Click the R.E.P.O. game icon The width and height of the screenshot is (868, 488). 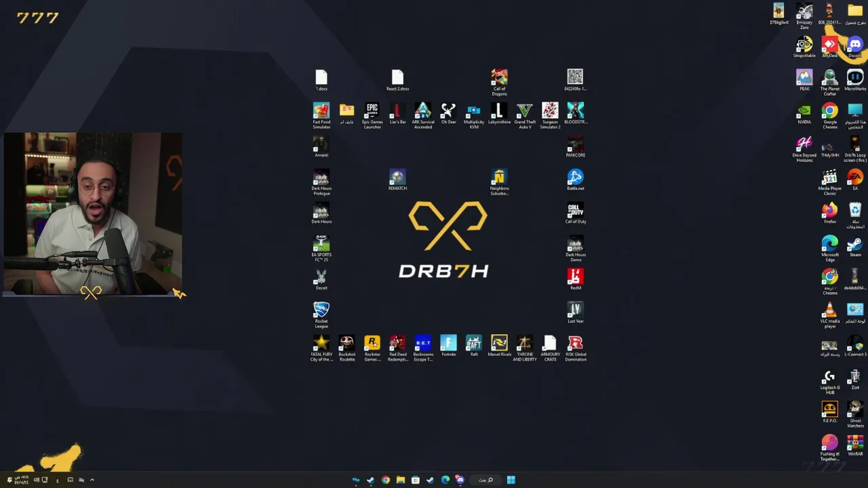click(x=830, y=413)
